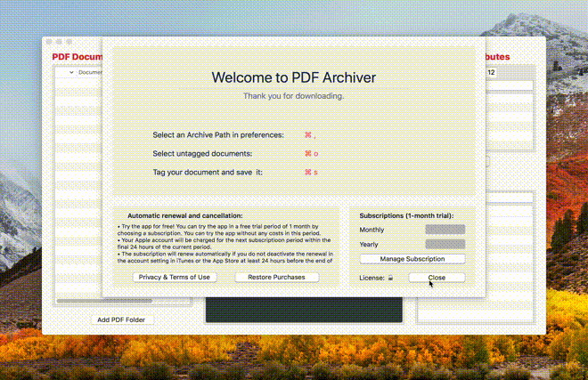Click the license lock icon
Viewport: 588px width, 380px height.
tap(390, 278)
